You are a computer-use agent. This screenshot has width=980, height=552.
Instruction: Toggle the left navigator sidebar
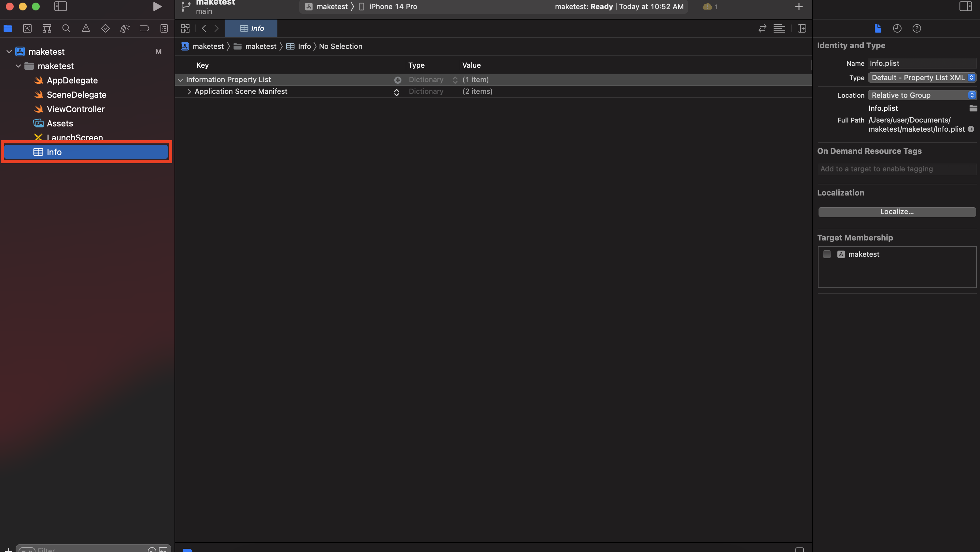click(61, 7)
